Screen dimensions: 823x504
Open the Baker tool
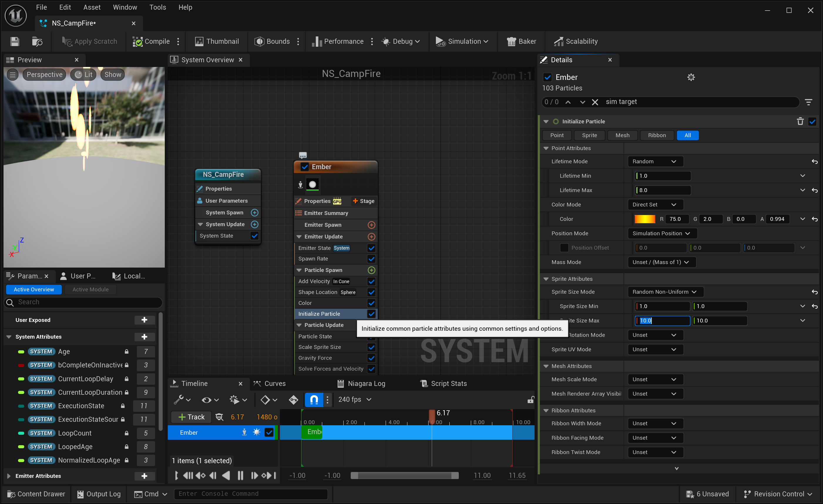click(521, 41)
